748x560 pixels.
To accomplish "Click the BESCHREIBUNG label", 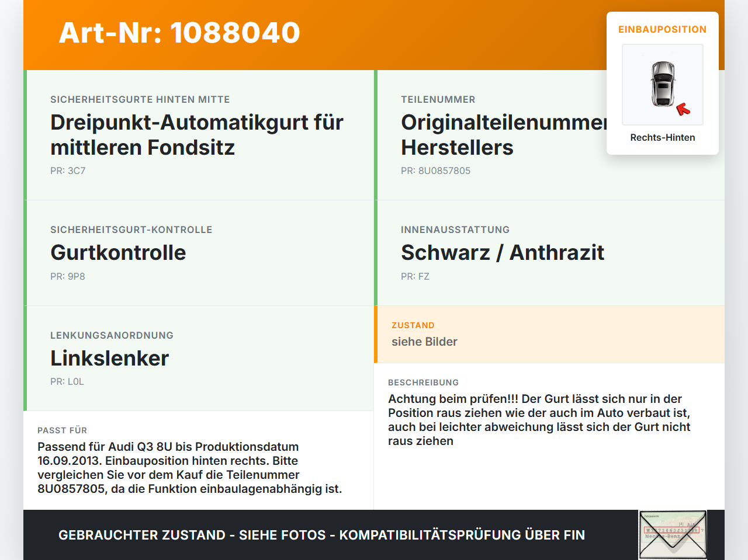I will pyautogui.click(x=424, y=383).
